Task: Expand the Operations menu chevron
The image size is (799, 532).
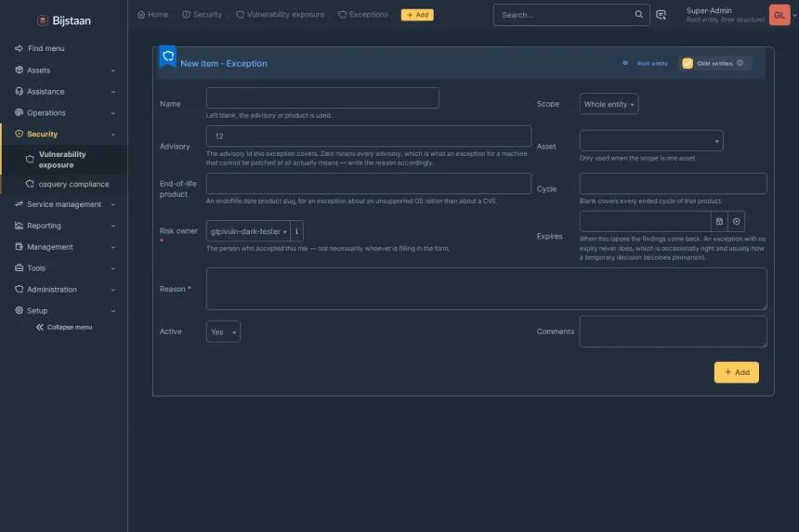Action: pyautogui.click(x=113, y=113)
